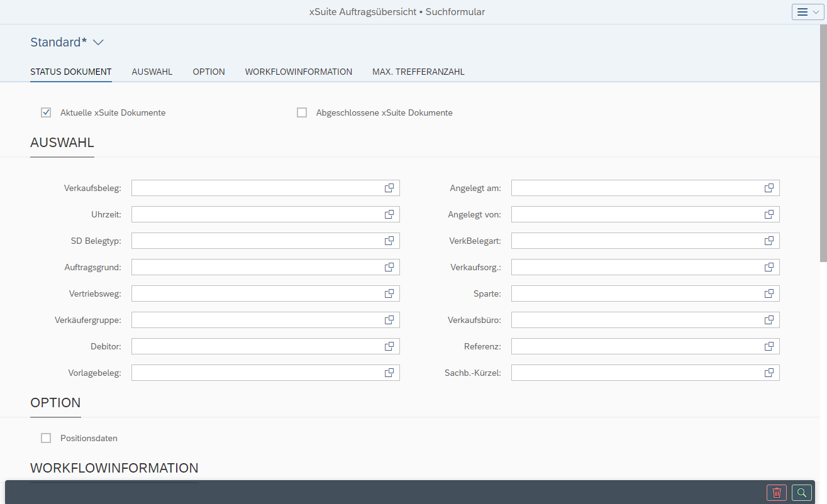The image size is (827, 504).
Task: Open the hamburger menu dropdown at top right
Action: (808, 12)
